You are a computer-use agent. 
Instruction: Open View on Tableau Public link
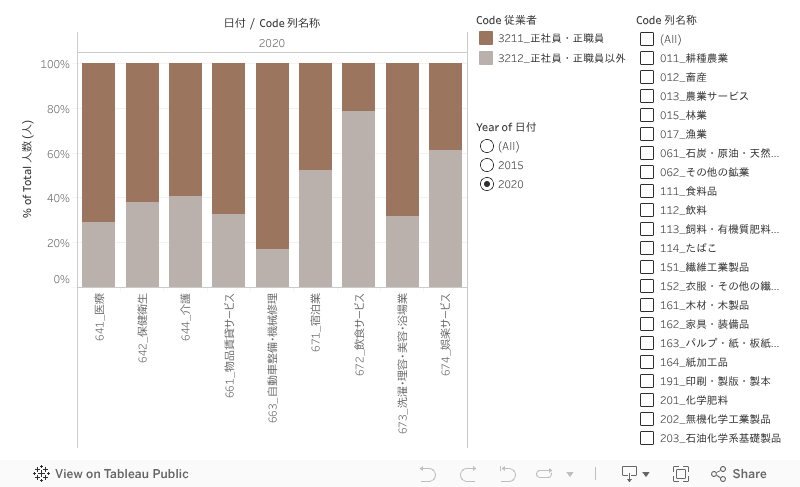coord(121,474)
